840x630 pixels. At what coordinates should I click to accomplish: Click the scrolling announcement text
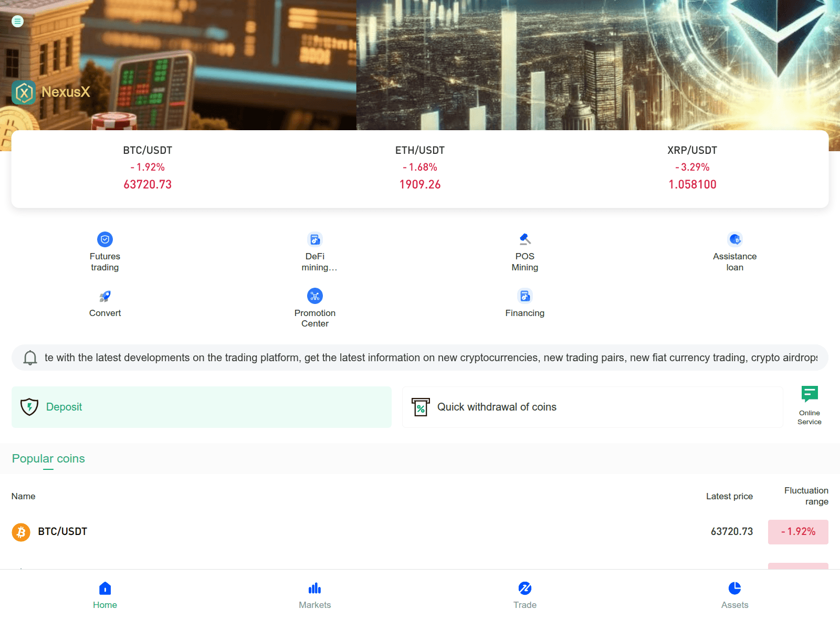tap(431, 358)
